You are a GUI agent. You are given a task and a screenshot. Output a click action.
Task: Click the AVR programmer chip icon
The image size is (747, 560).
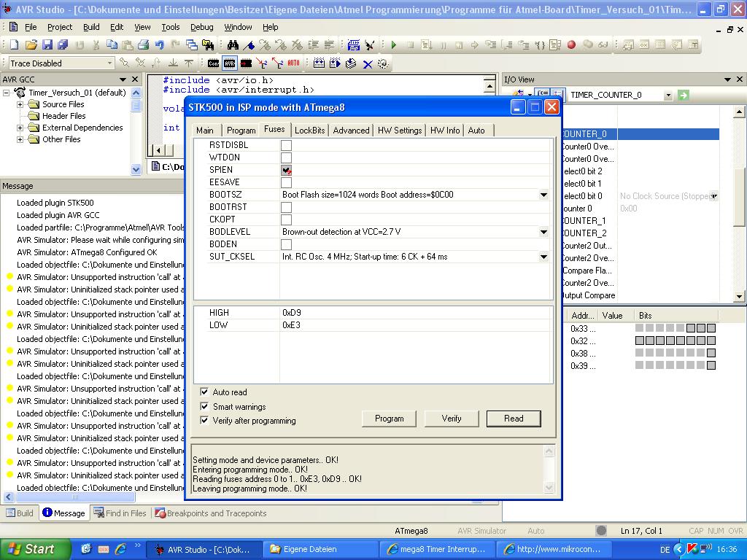(x=230, y=63)
